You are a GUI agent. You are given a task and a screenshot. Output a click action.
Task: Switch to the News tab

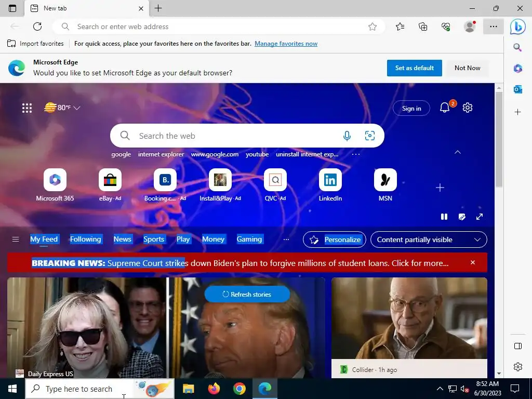122,239
